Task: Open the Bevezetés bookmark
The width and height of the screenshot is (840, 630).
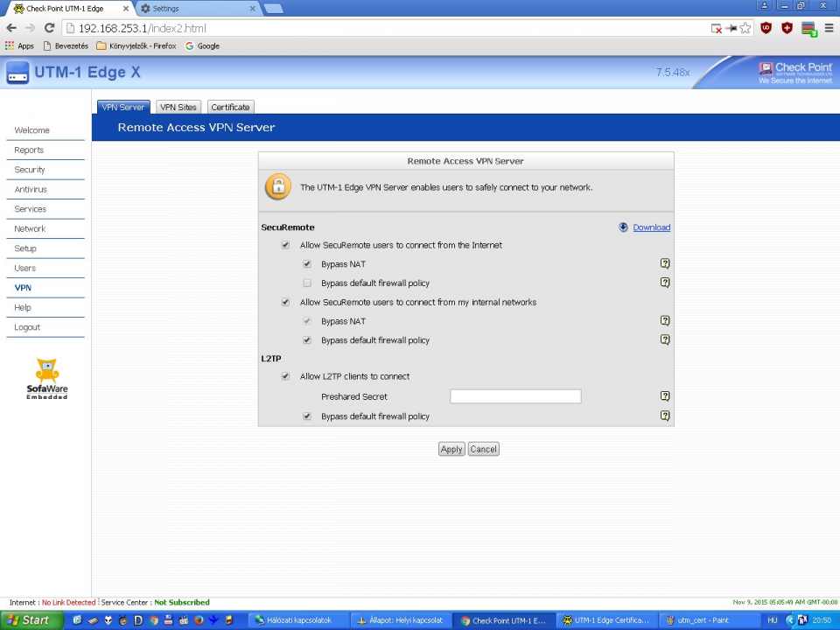Action: (x=66, y=46)
